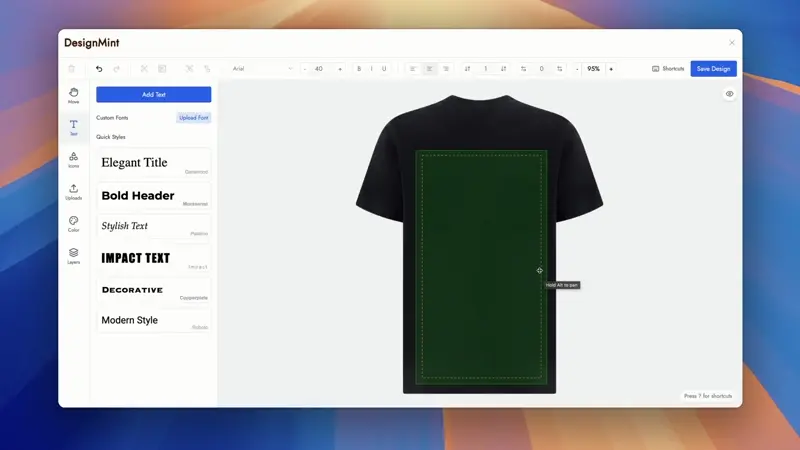Viewport: 800px width, 450px height.
Task: Increase letter spacing
Action: 560,68
